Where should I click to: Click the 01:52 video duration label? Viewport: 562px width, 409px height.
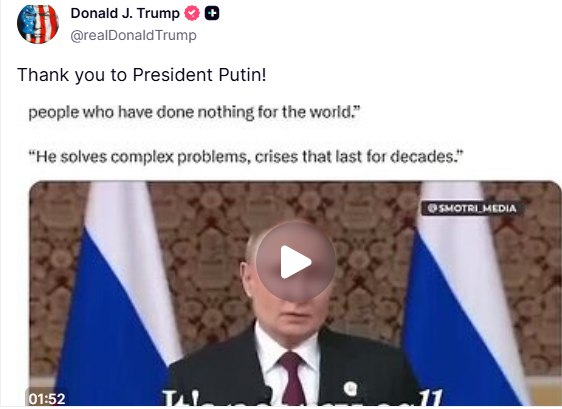click(47, 399)
